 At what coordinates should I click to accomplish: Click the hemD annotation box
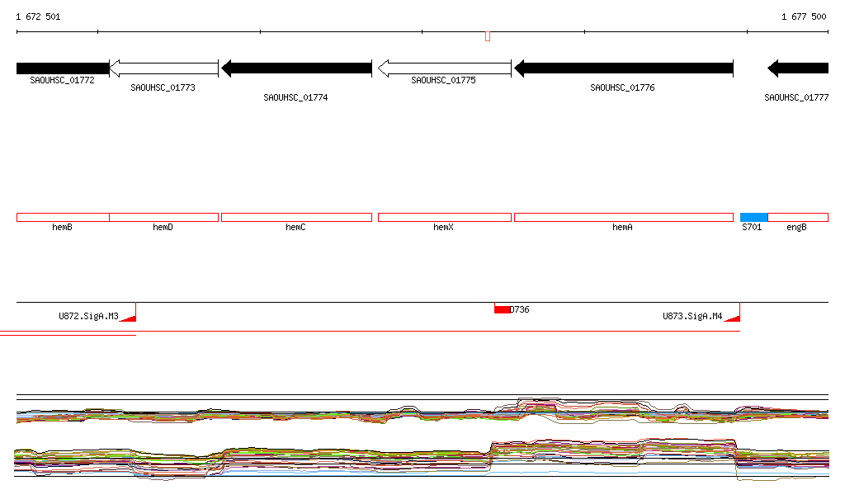pyautogui.click(x=163, y=217)
